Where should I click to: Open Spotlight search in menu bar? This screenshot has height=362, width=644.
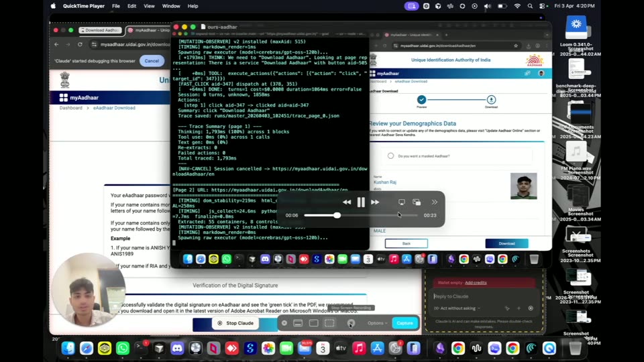[530, 6]
